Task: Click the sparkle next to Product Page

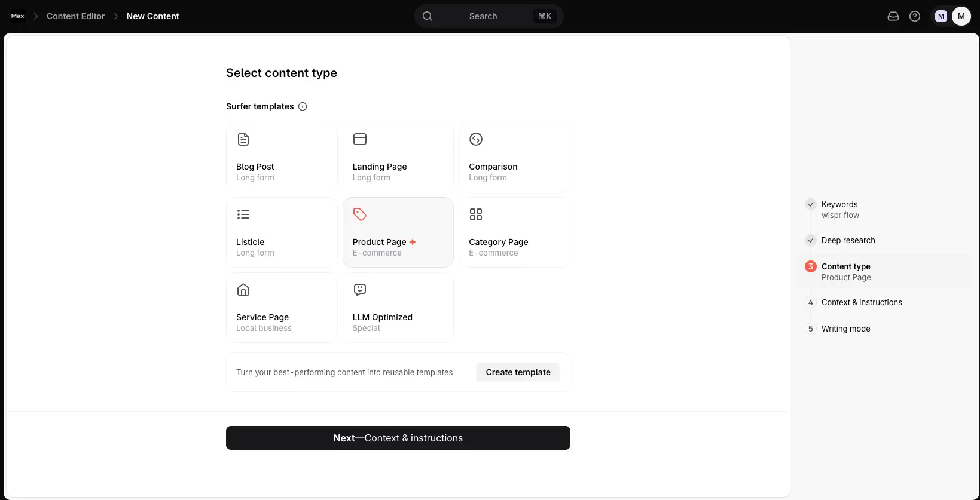Action: (413, 242)
